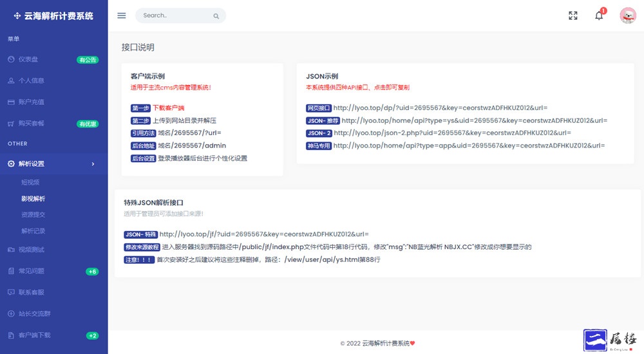Click the 第一步 label badge
The height and width of the screenshot is (354, 644).
click(141, 108)
